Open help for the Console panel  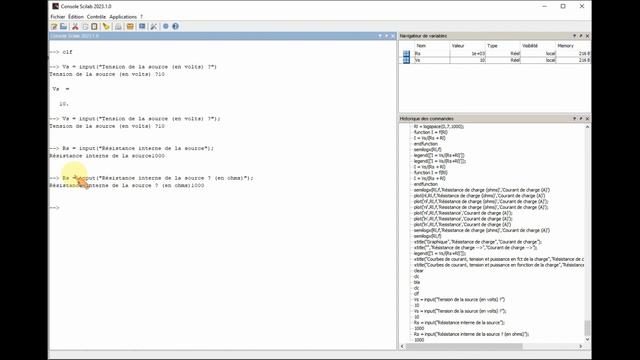point(380,36)
